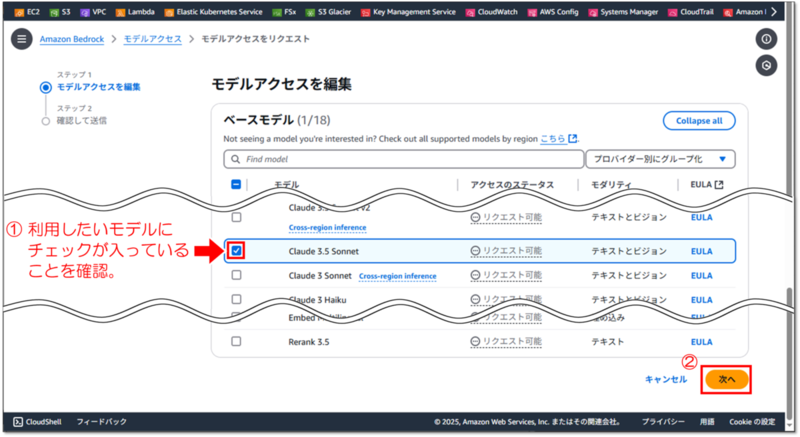
Task: Click the Rerank 3.5 model name
Action: click(x=309, y=342)
